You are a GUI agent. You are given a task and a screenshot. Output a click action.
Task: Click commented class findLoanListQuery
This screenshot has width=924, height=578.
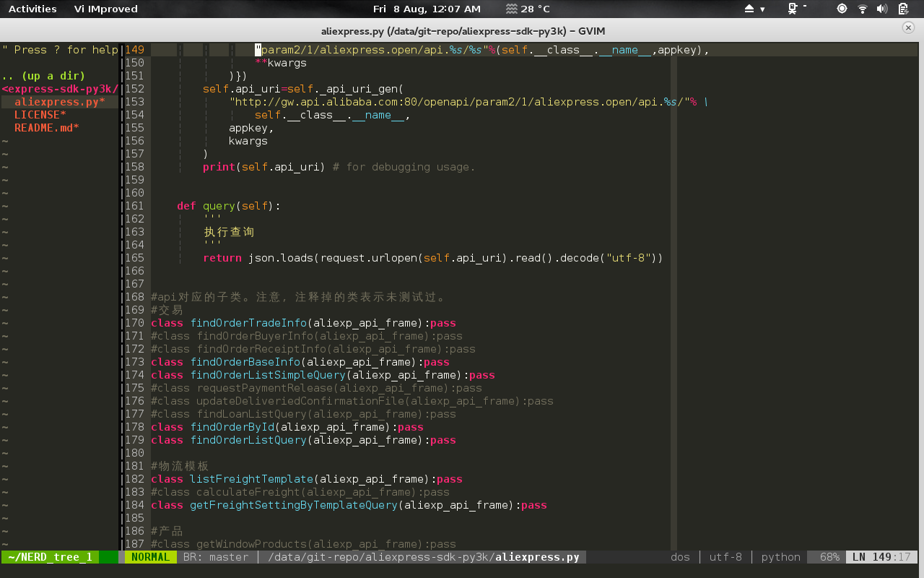303,414
